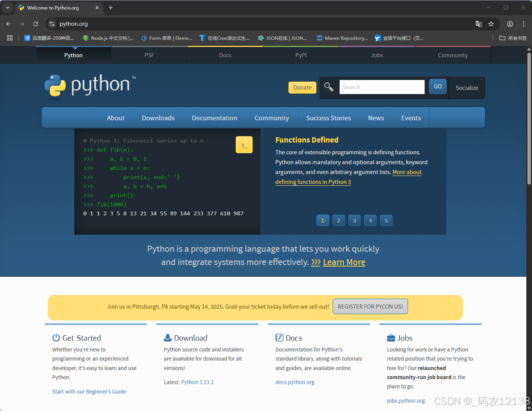Open the Maven Repository bookmark
This screenshot has width=532, height=411.
coord(342,38)
